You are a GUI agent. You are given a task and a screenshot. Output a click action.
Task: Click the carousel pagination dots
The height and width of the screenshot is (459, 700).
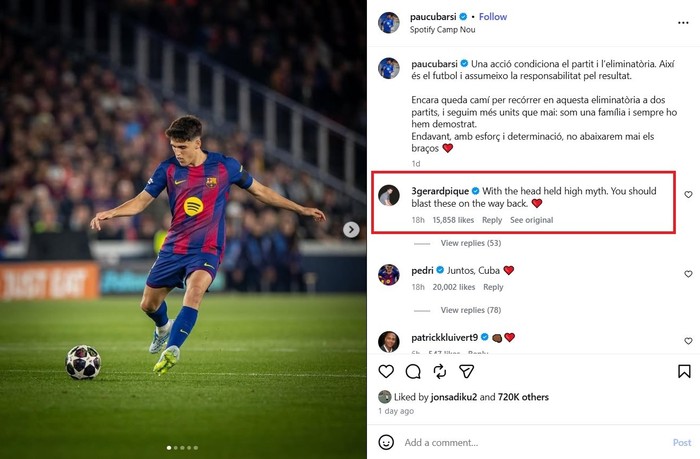pyautogui.click(x=183, y=447)
